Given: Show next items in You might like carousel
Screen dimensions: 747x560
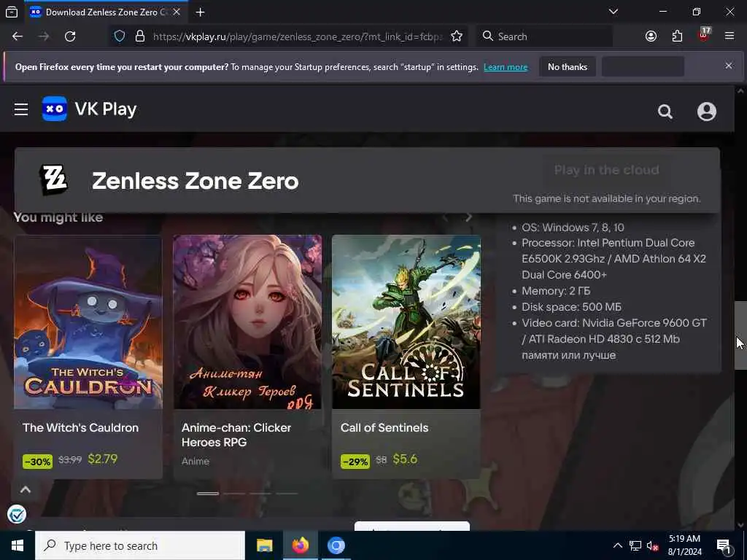Looking at the screenshot, I should click(469, 217).
